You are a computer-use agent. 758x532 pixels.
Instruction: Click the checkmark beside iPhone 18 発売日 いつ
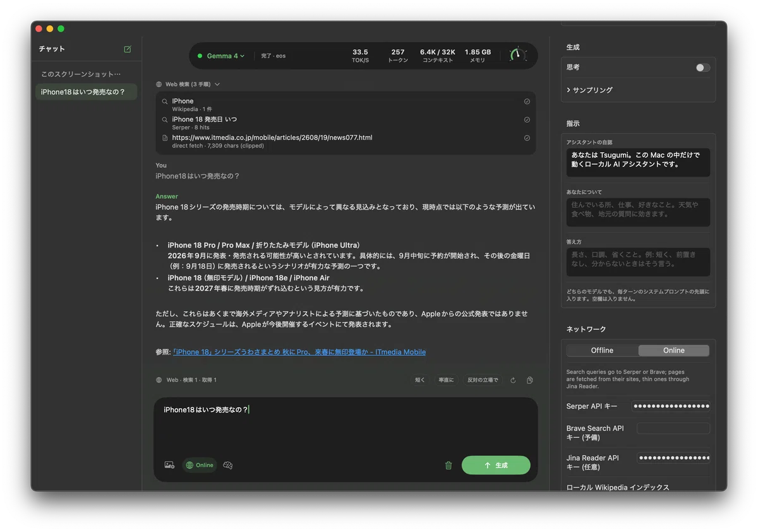(527, 120)
